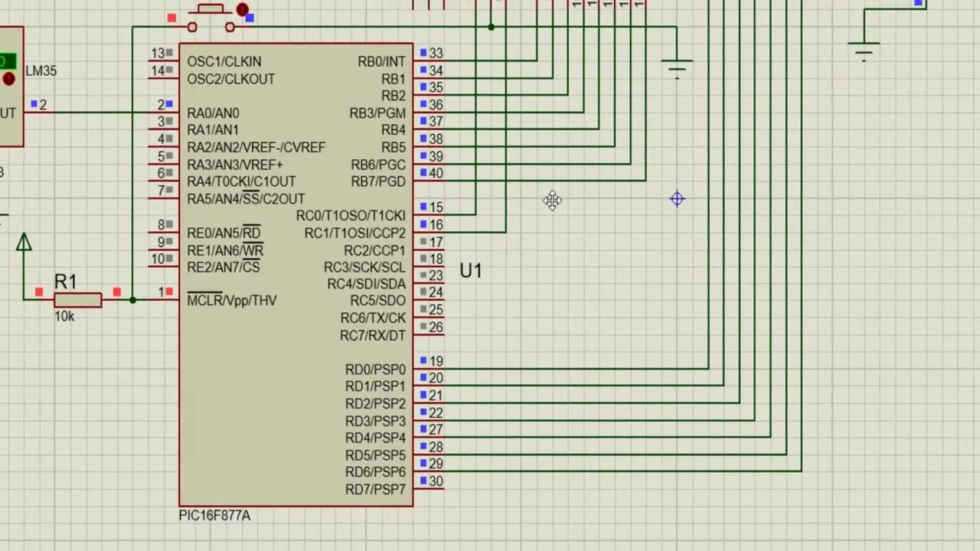Click the OSC2/CLKOUT pin label
980x551 pixels.
point(230,79)
